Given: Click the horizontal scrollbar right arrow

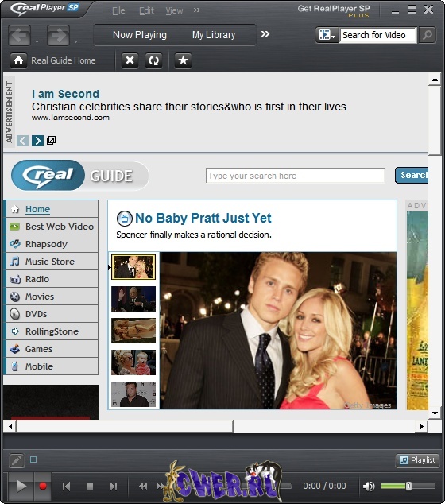Looking at the screenshot, I should pos(422,427).
